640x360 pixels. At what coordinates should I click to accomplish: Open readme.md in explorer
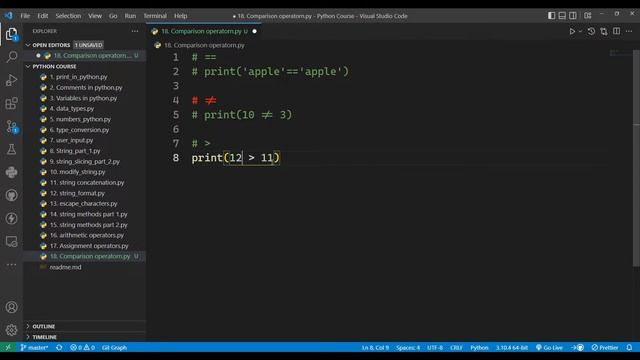pyautogui.click(x=65, y=267)
